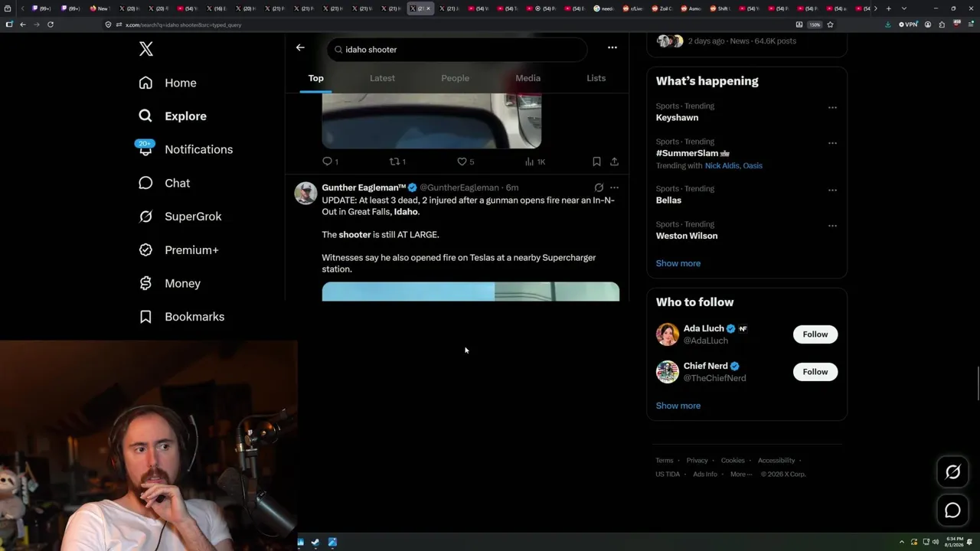This screenshot has height=551, width=980.
Task: Open SuperGrok in the sidebar
Action: (x=180, y=217)
